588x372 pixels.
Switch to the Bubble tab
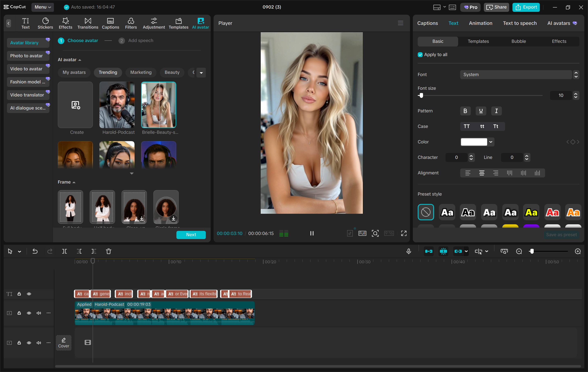tap(519, 41)
